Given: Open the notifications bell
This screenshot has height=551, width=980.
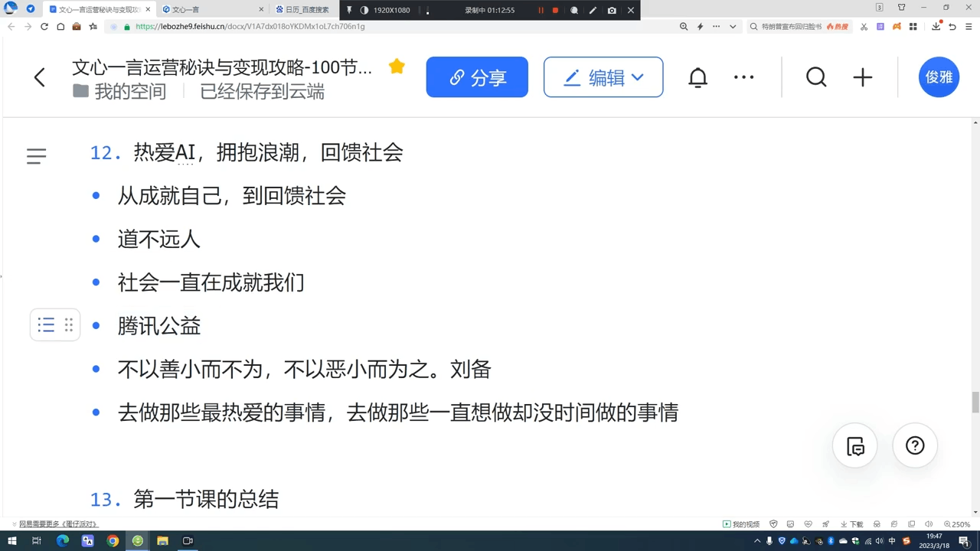Looking at the screenshot, I should (697, 77).
